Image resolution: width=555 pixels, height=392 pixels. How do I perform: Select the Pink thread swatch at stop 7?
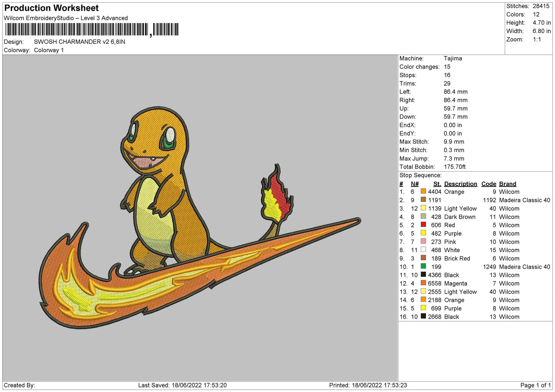423,241
